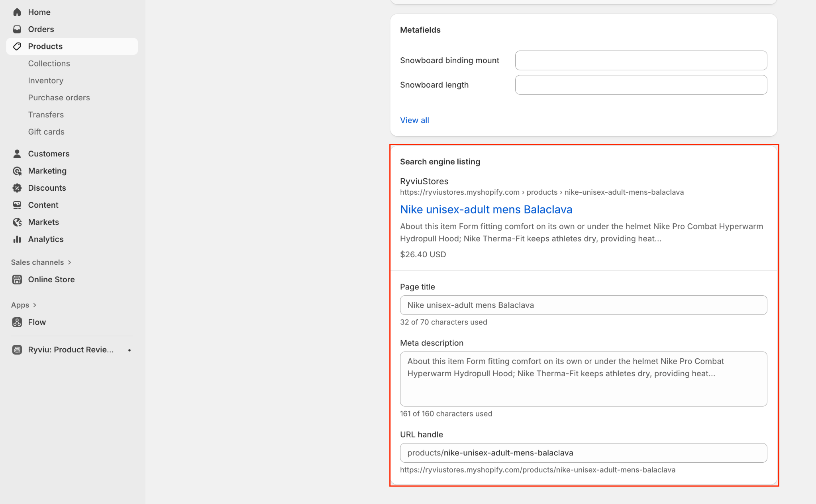816x504 pixels.
Task: Click the Customers person icon
Action: click(x=17, y=154)
